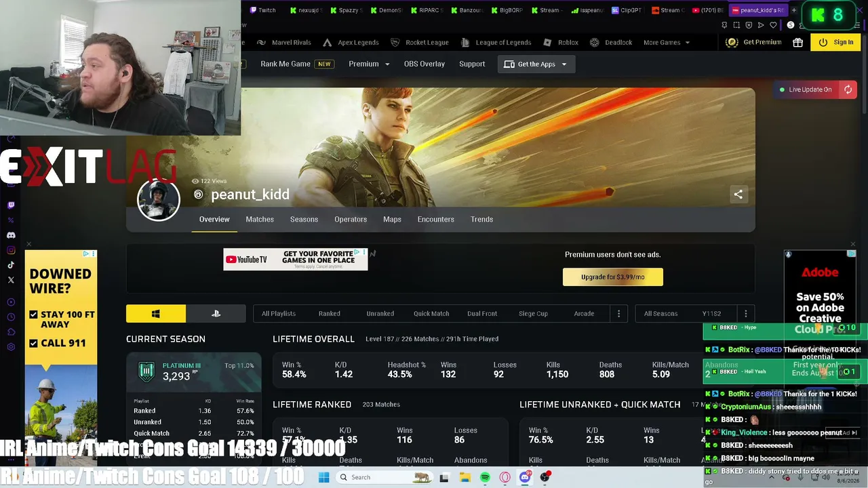Click the share profile icon
The height and width of the screenshot is (488, 868).
(738, 195)
